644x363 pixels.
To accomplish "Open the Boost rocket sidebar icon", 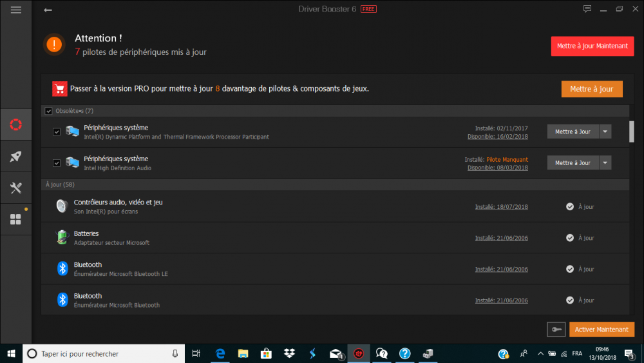I will coord(16,156).
